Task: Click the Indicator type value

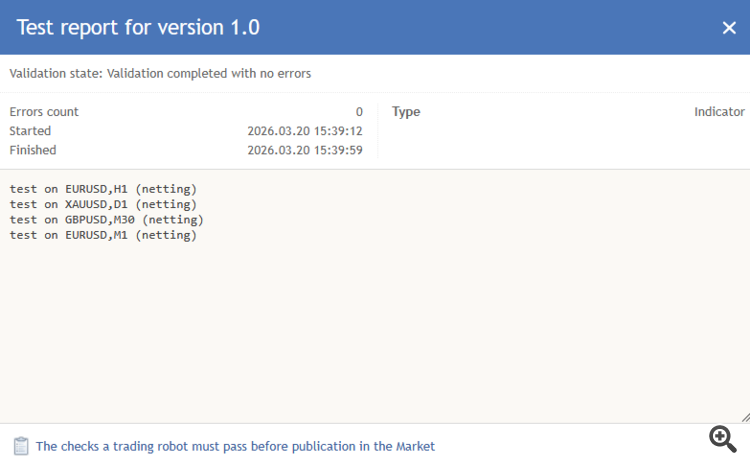Action: (719, 112)
